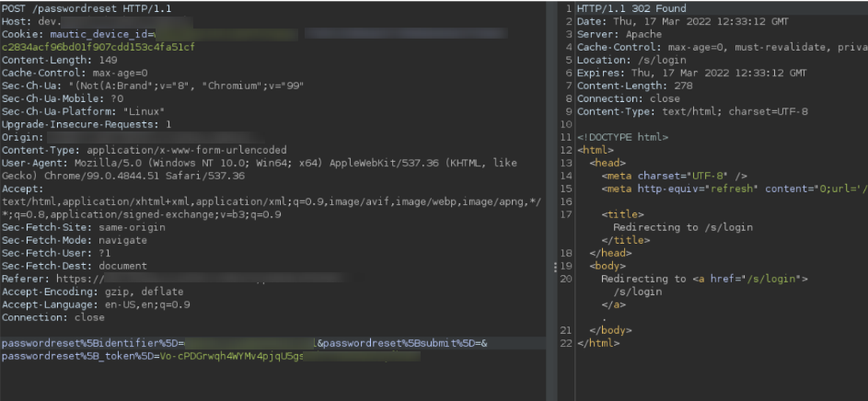868x401 pixels.
Task: Click the request 'Connection: close' header
Action: coord(53,317)
